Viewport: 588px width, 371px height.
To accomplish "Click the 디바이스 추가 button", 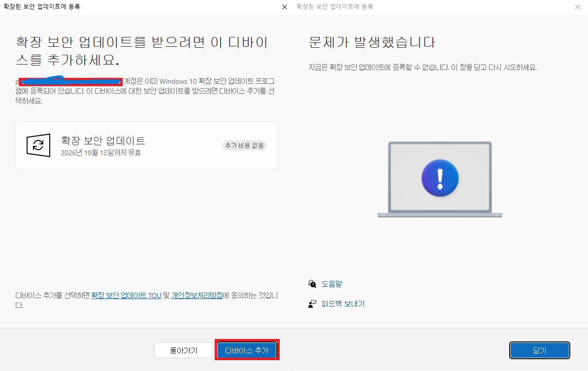I will (x=247, y=350).
